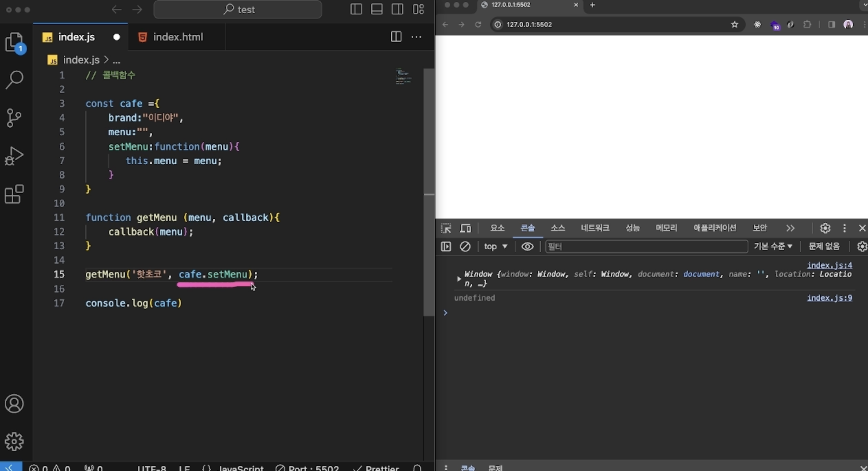Open the index.js:9 source link
Viewport: 868px width, 471px height.
pos(829,298)
